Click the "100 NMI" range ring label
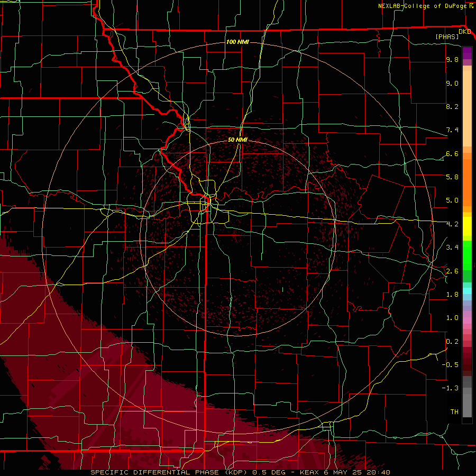 pyautogui.click(x=237, y=42)
